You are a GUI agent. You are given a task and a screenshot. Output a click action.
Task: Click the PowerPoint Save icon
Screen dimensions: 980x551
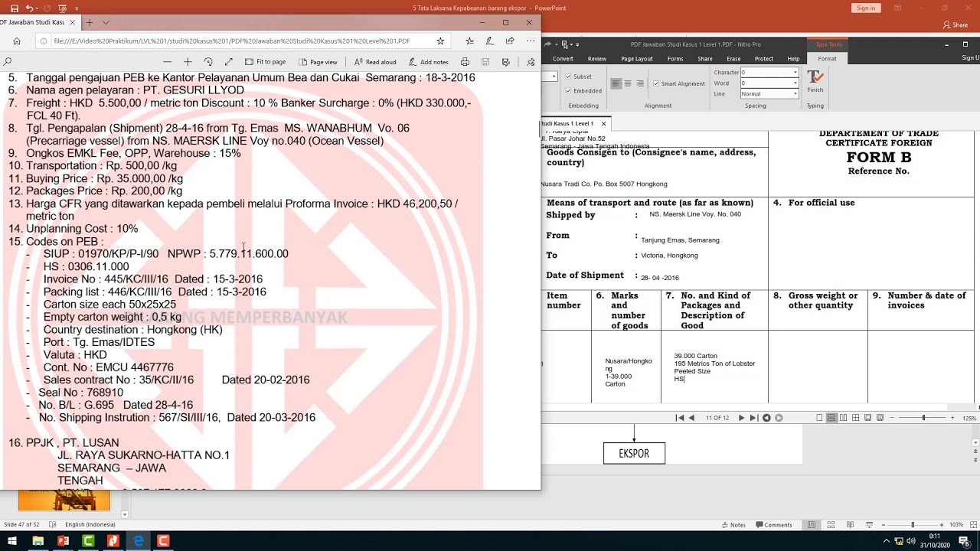tap(14, 8)
